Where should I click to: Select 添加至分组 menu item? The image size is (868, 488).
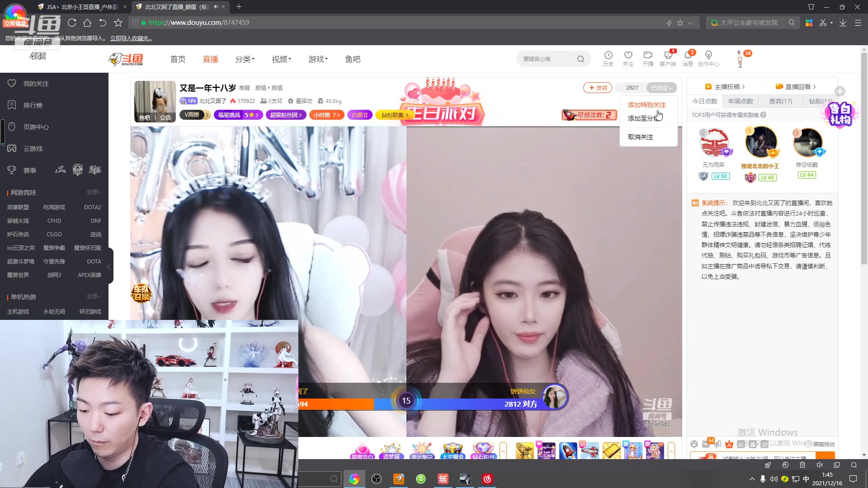644,118
